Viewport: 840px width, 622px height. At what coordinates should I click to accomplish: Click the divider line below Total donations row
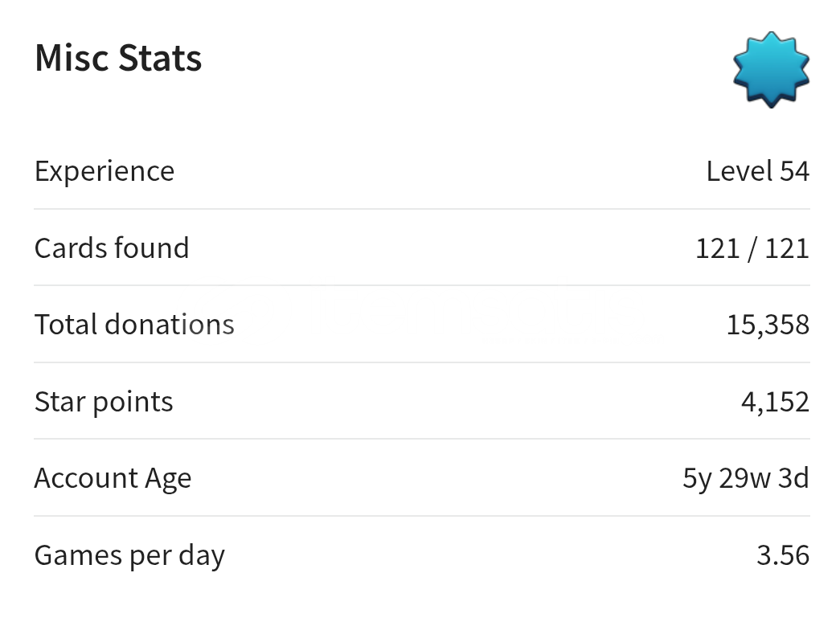(x=421, y=362)
